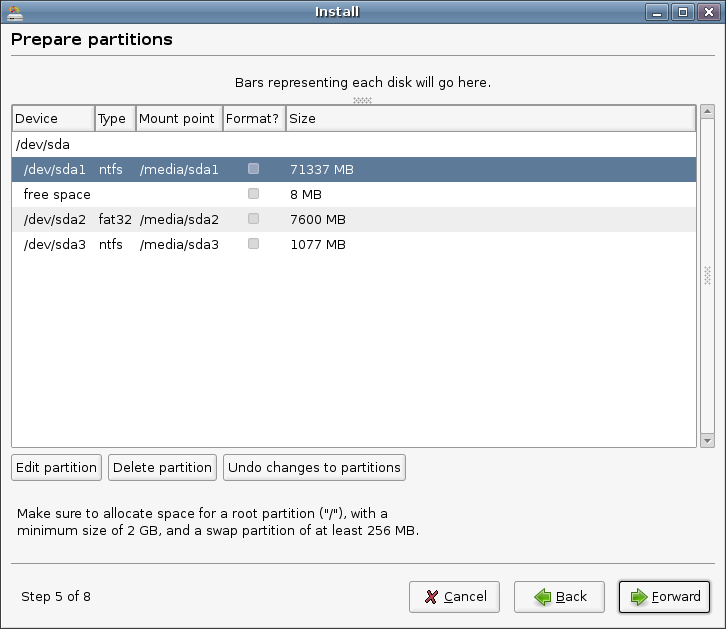Viewport: 726px width, 629px height.
Task: Toggle Format checkbox for /dev/sda2
Action: coord(254,219)
